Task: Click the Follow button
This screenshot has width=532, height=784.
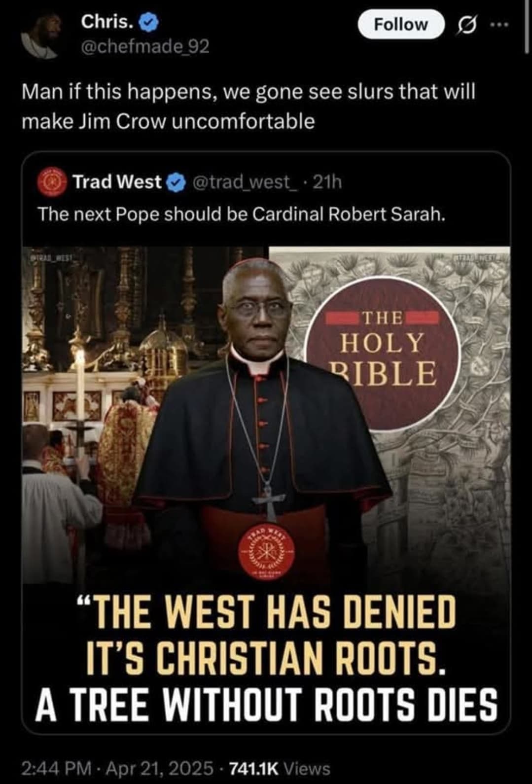Action: pyautogui.click(x=401, y=24)
